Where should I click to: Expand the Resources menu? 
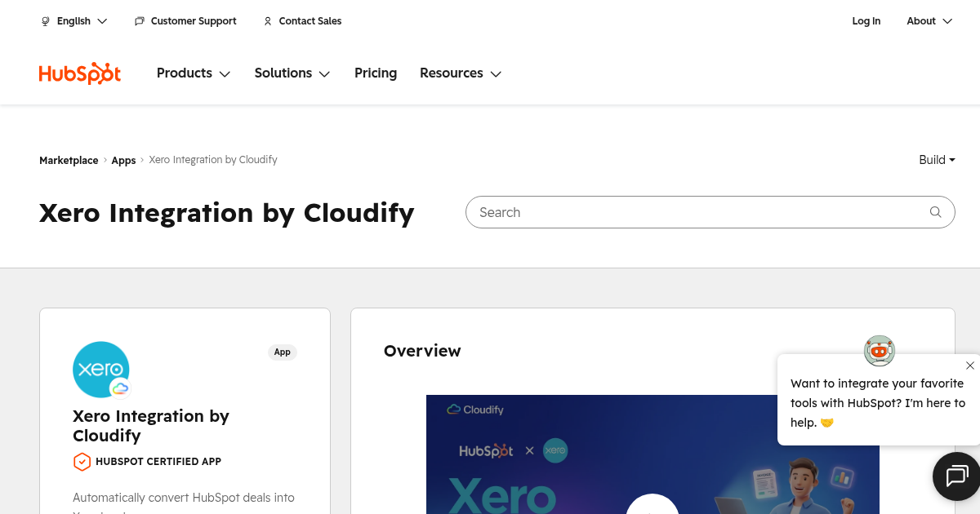[x=461, y=73]
